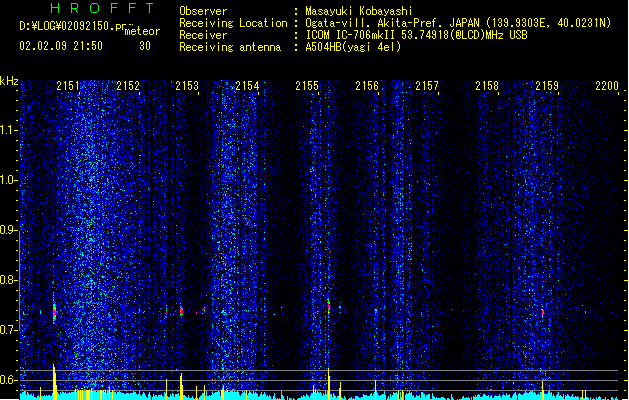Screen dimensions: 629x400
Task: Click the kHz axis unit label
Action: pyautogui.click(x=9, y=81)
